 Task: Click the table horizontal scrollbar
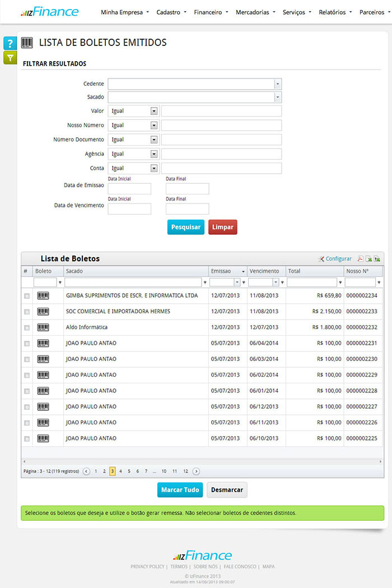pyautogui.click(x=203, y=461)
